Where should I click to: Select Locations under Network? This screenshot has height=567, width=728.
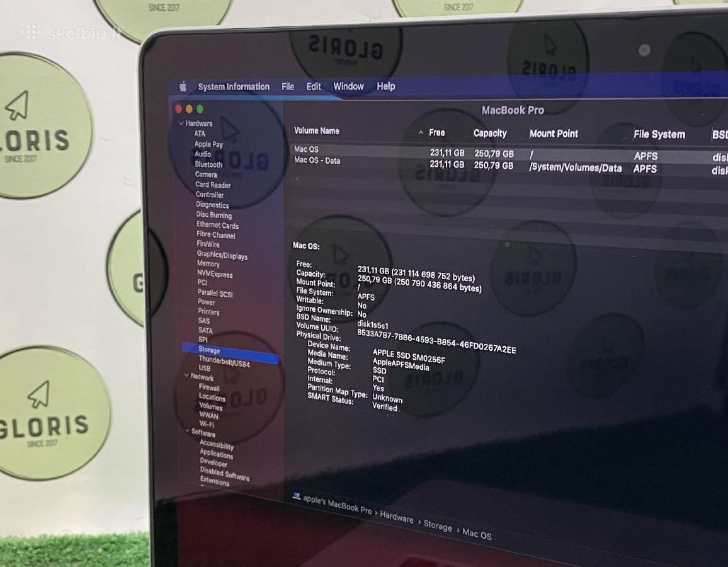tap(212, 398)
